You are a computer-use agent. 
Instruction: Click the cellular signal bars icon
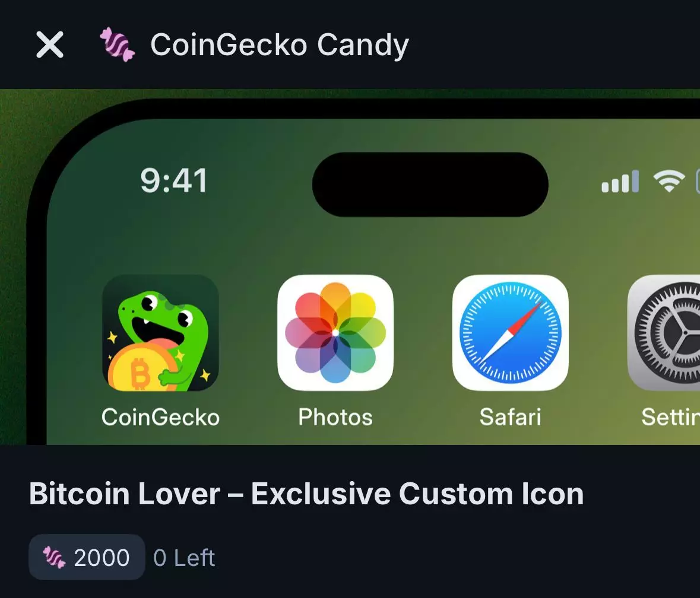[x=620, y=182]
